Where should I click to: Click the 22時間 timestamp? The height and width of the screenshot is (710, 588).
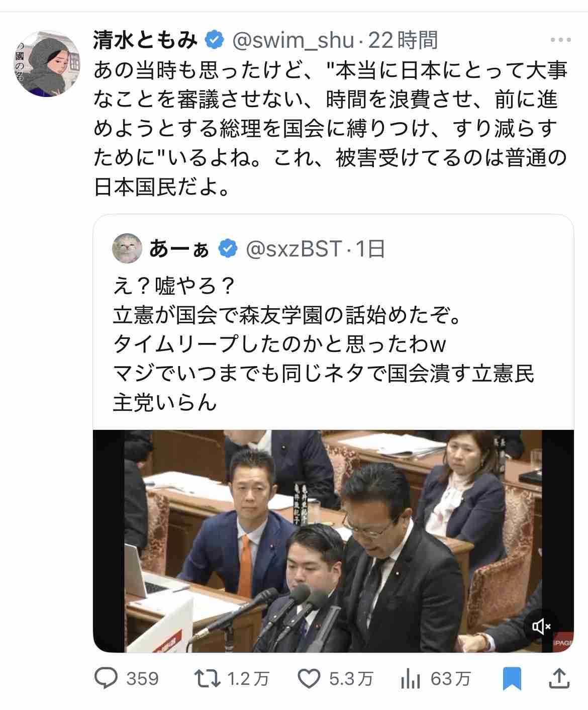403,40
